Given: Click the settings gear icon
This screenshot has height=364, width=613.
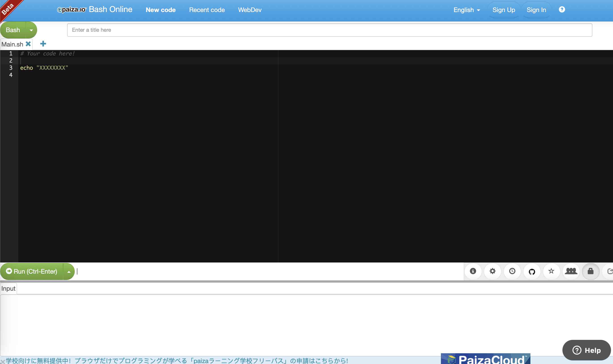Looking at the screenshot, I should 492,271.
